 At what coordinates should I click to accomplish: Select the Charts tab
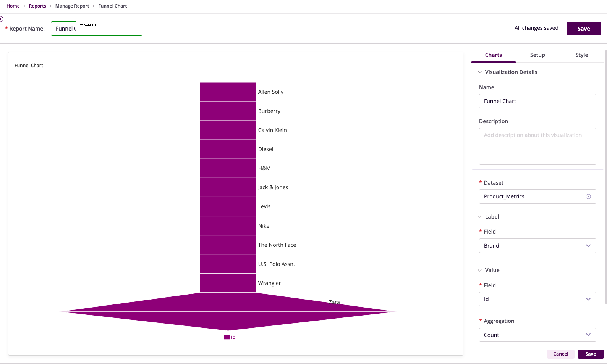pos(493,55)
